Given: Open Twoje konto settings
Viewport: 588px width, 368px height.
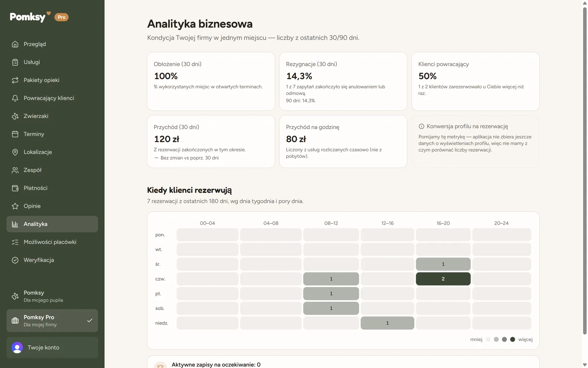Looking at the screenshot, I should 52,347.
